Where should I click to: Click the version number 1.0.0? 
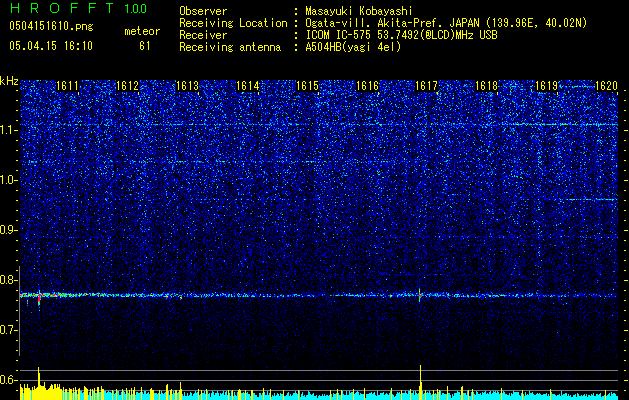coord(136,9)
